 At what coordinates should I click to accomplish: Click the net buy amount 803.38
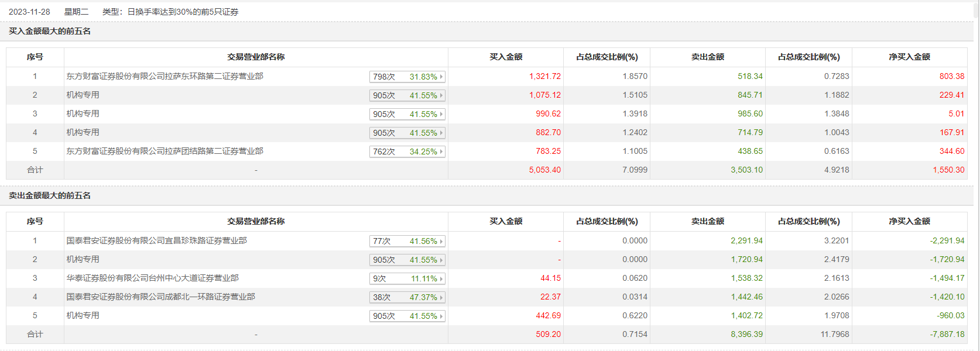(x=951, y=76)
